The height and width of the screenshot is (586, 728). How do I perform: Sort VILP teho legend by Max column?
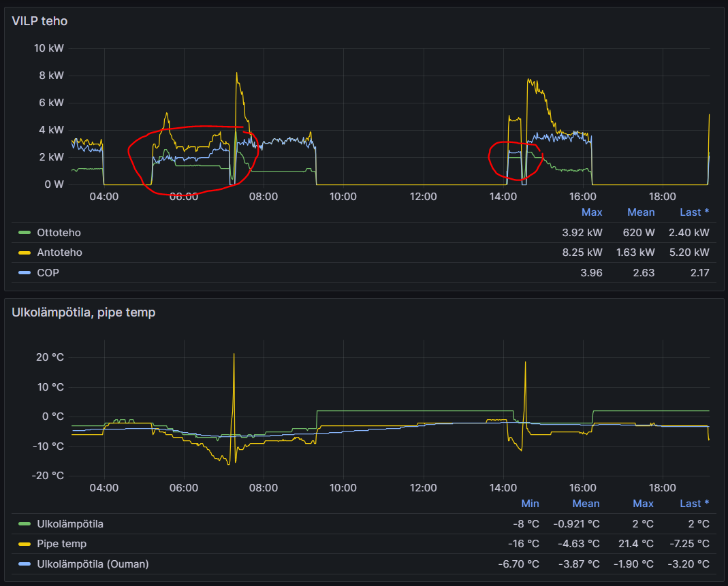coord(591,212)
